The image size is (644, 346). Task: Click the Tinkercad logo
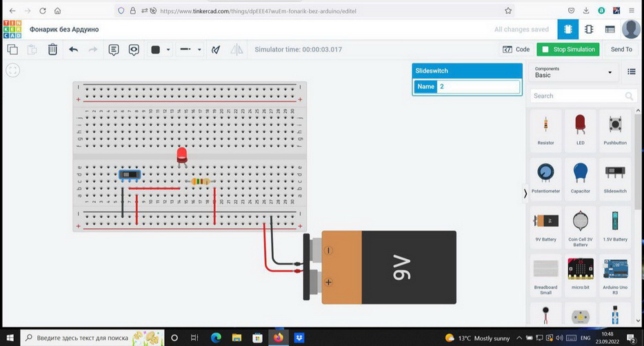12,30
